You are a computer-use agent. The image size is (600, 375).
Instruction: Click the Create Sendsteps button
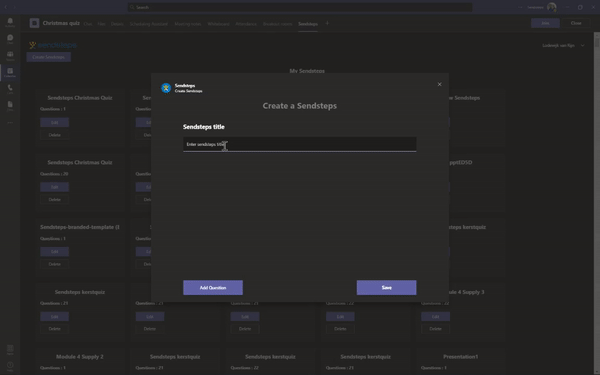tap(49, 57)
